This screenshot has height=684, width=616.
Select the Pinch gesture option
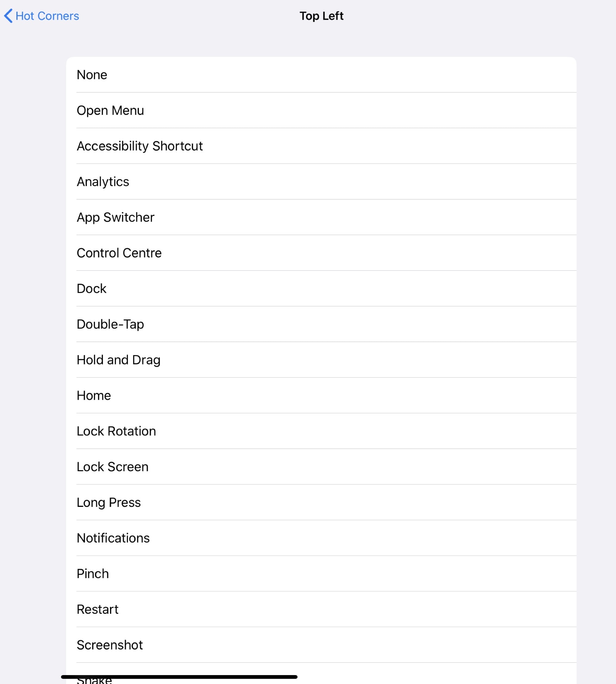click(92, 574)
